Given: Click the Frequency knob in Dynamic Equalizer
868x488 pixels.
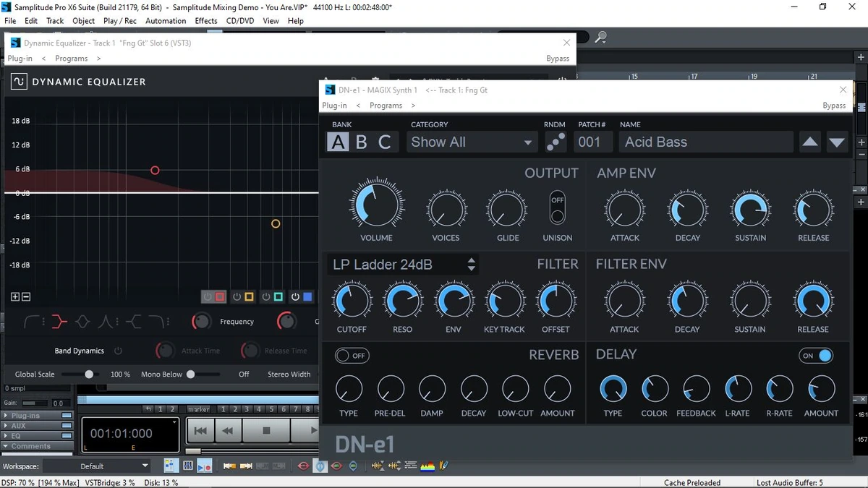Looking at the screenshot, I should click(201, 321).
